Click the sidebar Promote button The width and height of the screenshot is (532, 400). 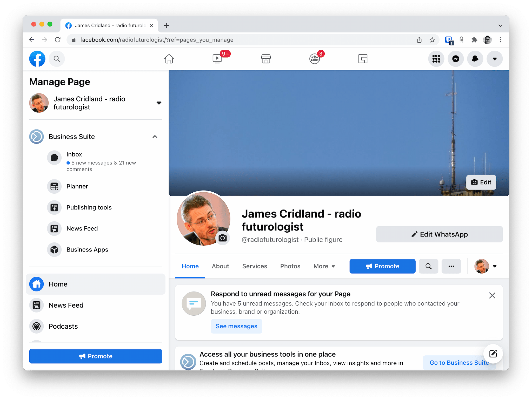(96, 356)
